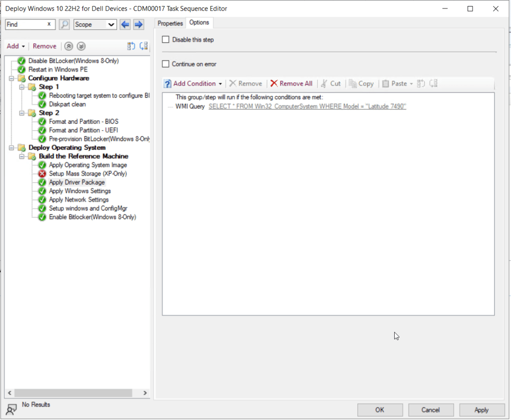
Task: Click the Copy icon in the condition toolbar
Action: [x=353, y=84]
